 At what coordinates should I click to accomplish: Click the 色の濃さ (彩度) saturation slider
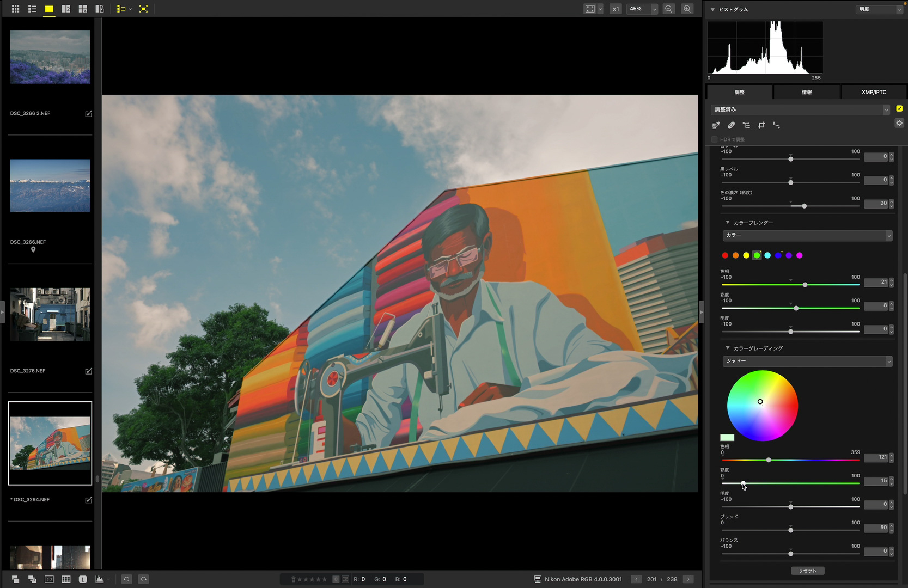coord(790,206)
